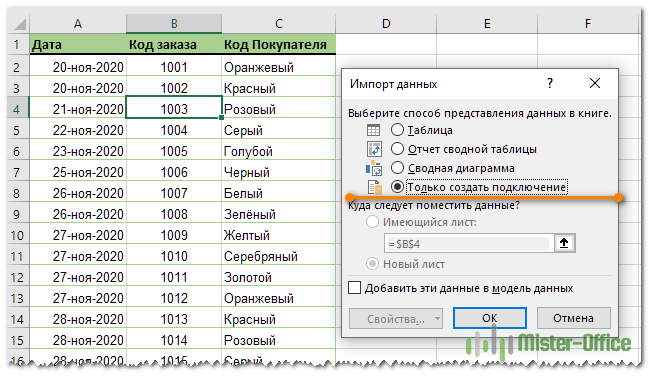Select Отчет сводной таблицы radio option
Image resolution: width=648 pixels, height=379 pixels.
pos(397,148)
